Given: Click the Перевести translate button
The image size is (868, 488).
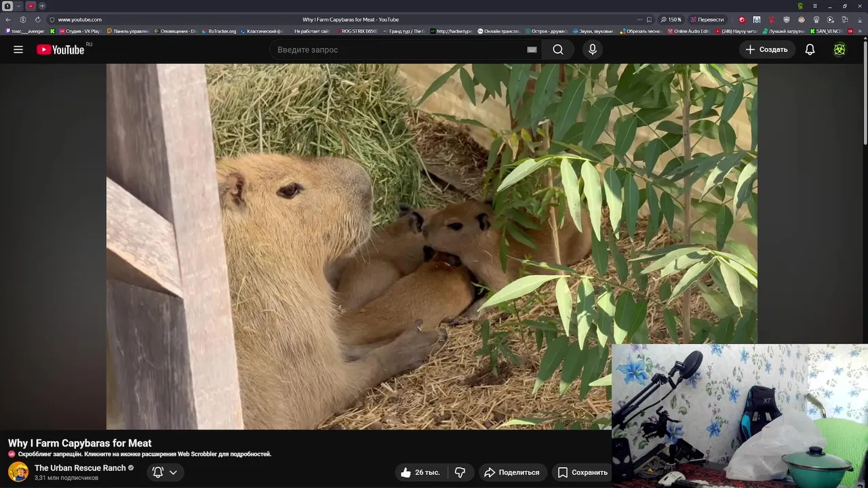Looking at the screenshot, I should (x=707, y=20).
